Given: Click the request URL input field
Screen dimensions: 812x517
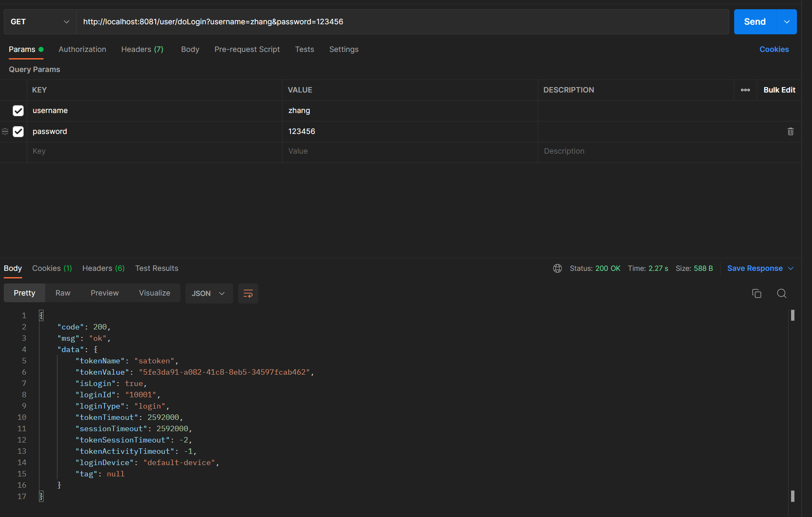Looking at the screenshot, I should point(402,22).
